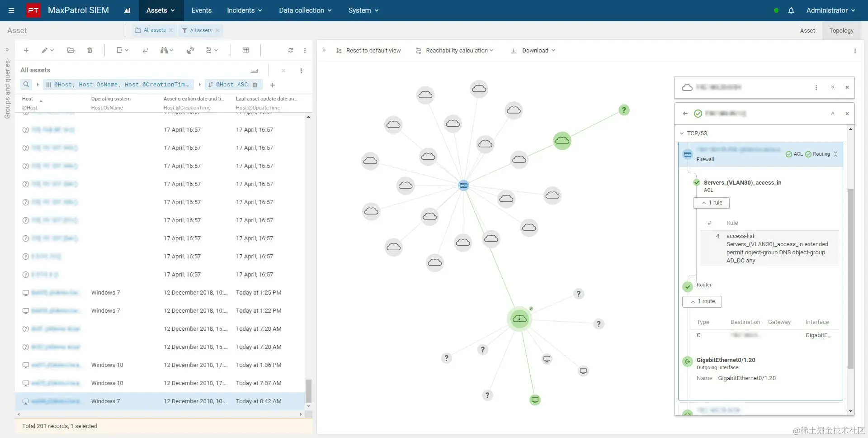868x438 pixels.
Task: Switch to the Topology tab
Action: coord(841,30)
